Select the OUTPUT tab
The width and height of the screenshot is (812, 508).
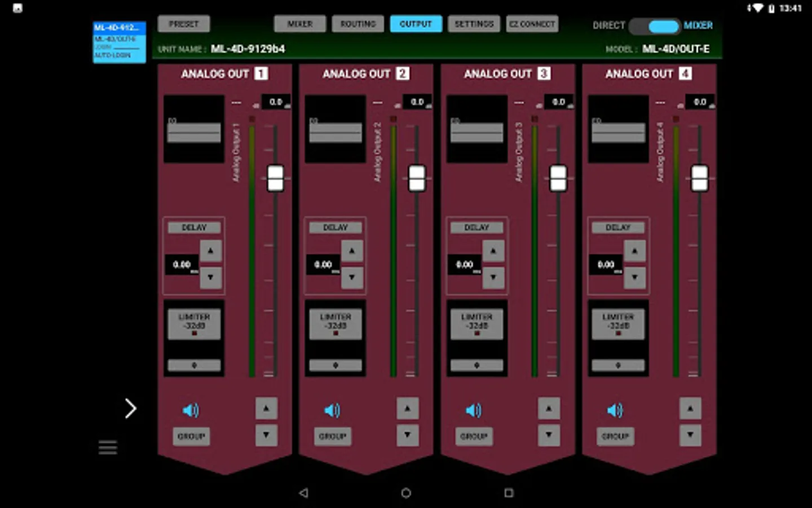click(x=416, y=24)
